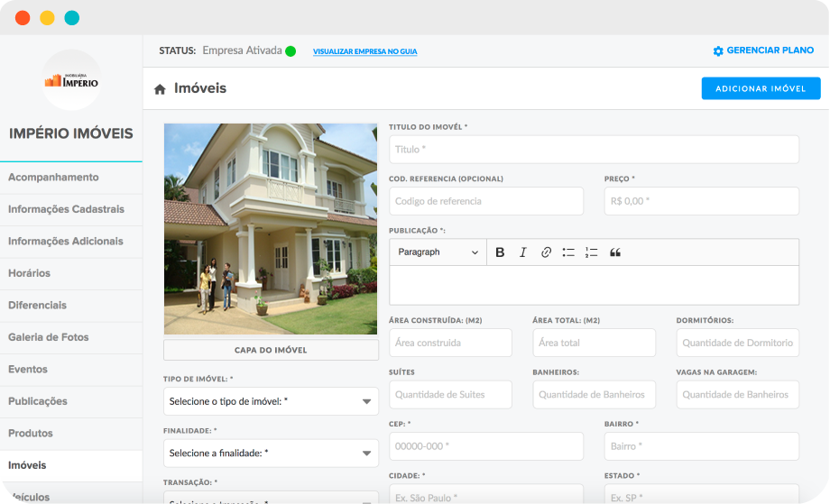Click the property cover photo
830x504 pixels.
pos(271,229)
